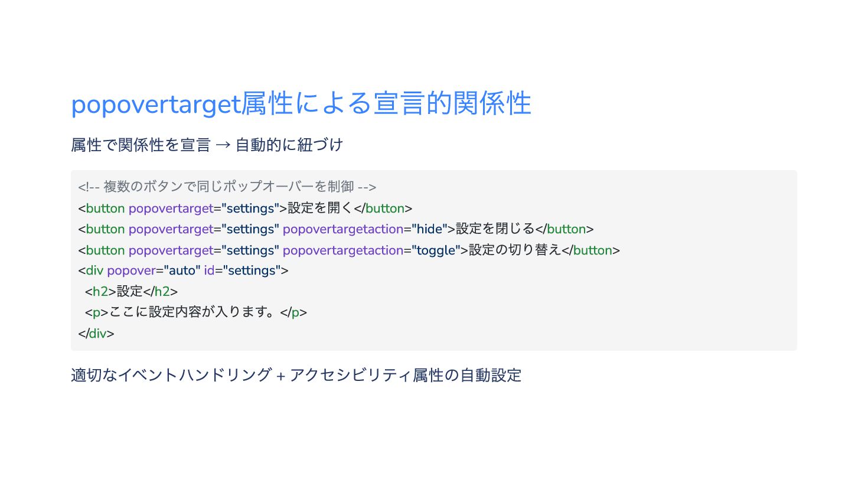Click the 設定の切り替え text in code
Image resolution: width=868 pixels, height=489 pixels.
pyautogui.click(x=514, y=250)
